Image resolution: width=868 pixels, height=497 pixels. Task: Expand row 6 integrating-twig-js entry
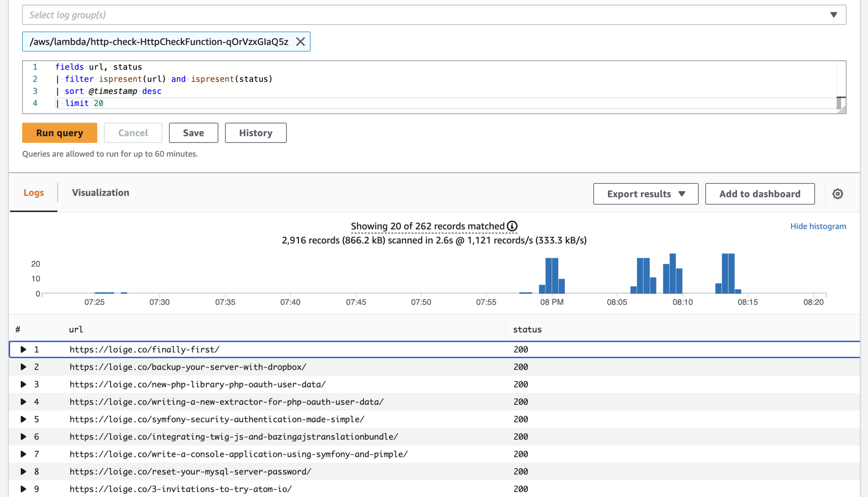pyautogui.click(x=23, y=437)
